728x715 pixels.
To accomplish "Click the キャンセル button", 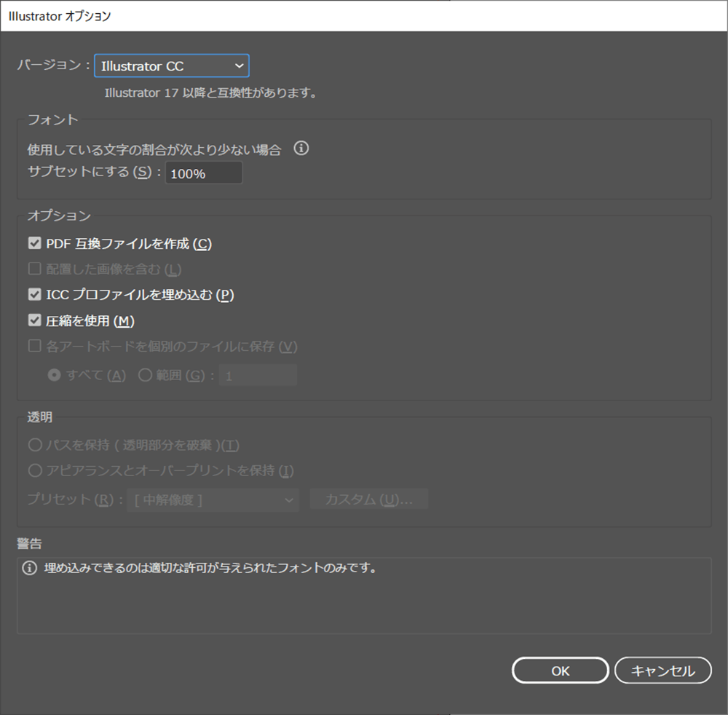I will click(662, 671).
